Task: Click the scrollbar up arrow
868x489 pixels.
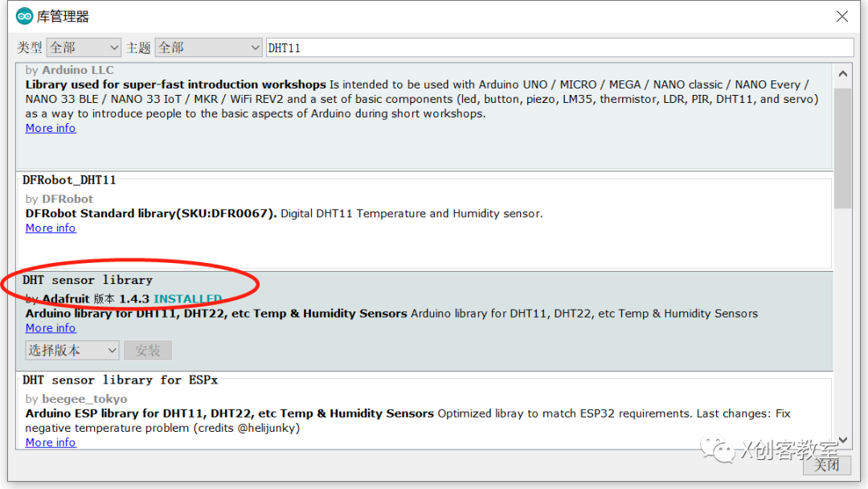Action: click(842, 74)
